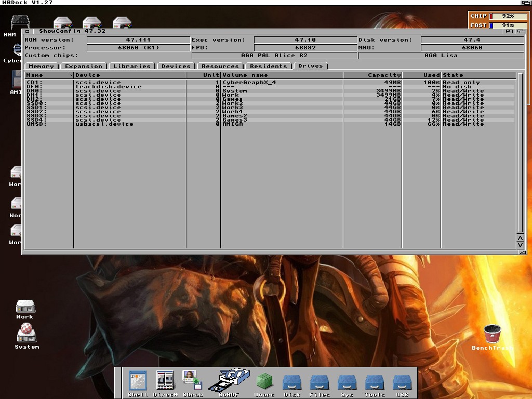Click the ShowConfig window zoom gadget
The image size is (532, 399).
tap(510, 31)
